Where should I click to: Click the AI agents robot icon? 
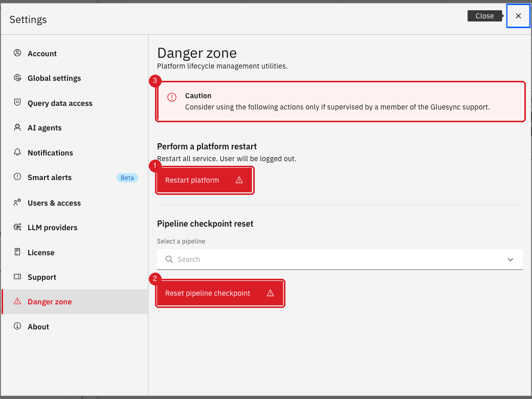click(x=17, y=127)
